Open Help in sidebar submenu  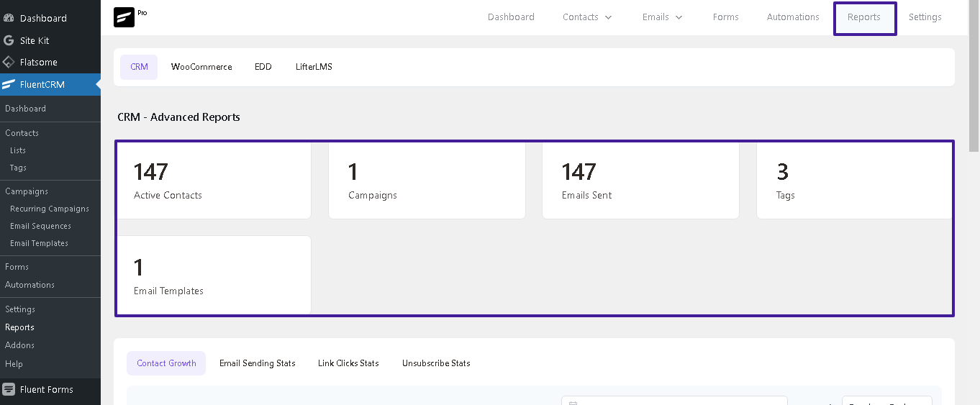(14, 364)
